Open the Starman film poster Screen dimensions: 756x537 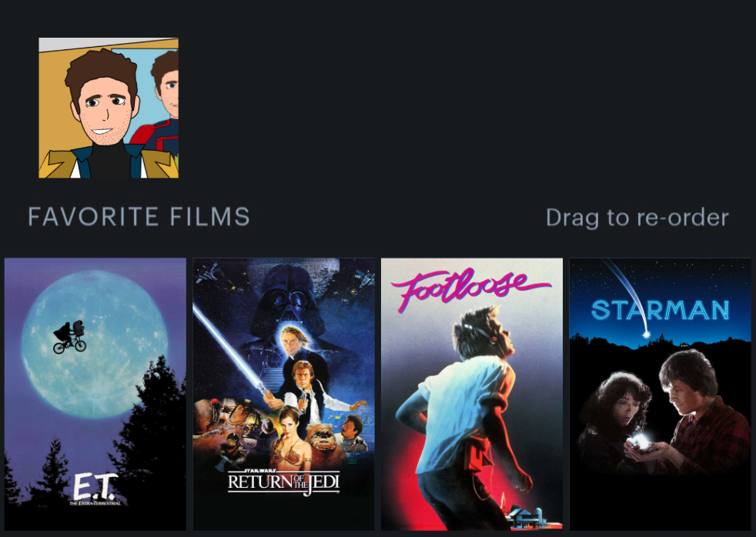click(x=660, y=394)
